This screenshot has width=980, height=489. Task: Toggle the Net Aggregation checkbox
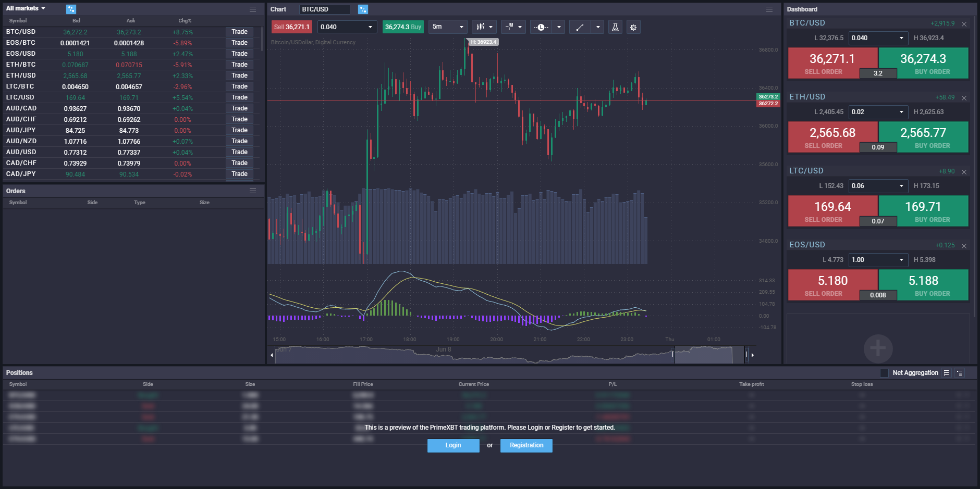pos(884,373)
